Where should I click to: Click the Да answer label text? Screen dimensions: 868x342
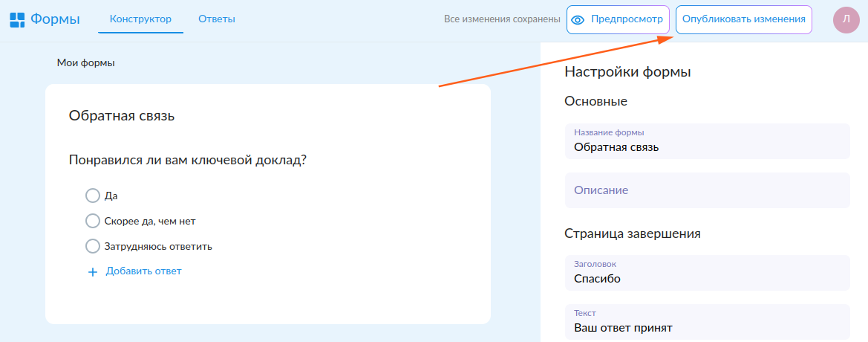tap(111, 196)
